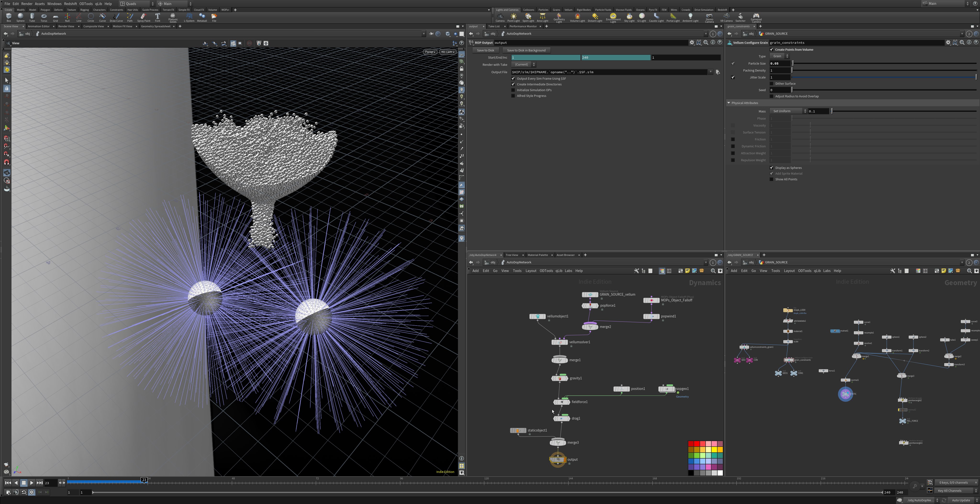The height and width of the screenshot is (504, 980).
Task: Click the Spray Paint shelf tool
Action: click(x=143, y=17)
